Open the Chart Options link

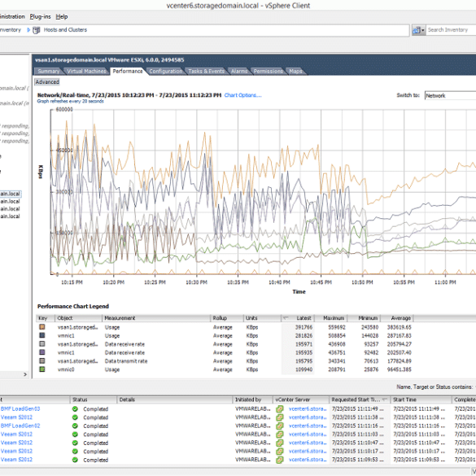tap(242, 95)
